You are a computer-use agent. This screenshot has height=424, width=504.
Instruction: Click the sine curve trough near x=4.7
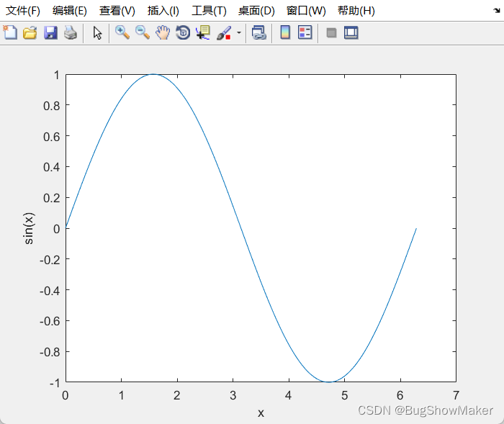pyautogui.click(x=328, y=382)
